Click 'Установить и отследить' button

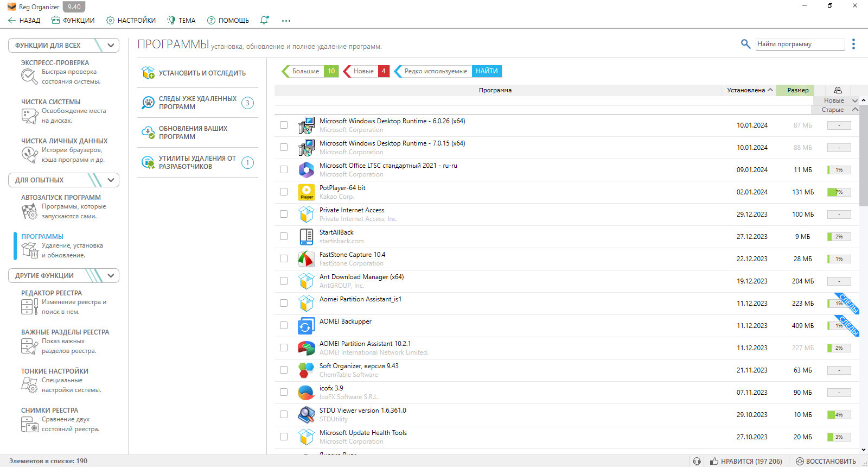(197, 73)
